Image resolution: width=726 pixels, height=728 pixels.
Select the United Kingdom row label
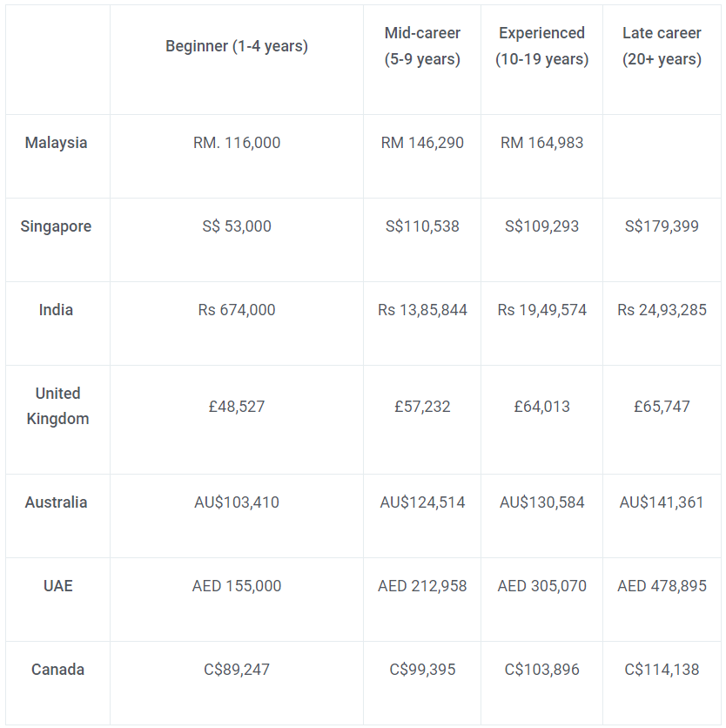click(x=57, y=407)
